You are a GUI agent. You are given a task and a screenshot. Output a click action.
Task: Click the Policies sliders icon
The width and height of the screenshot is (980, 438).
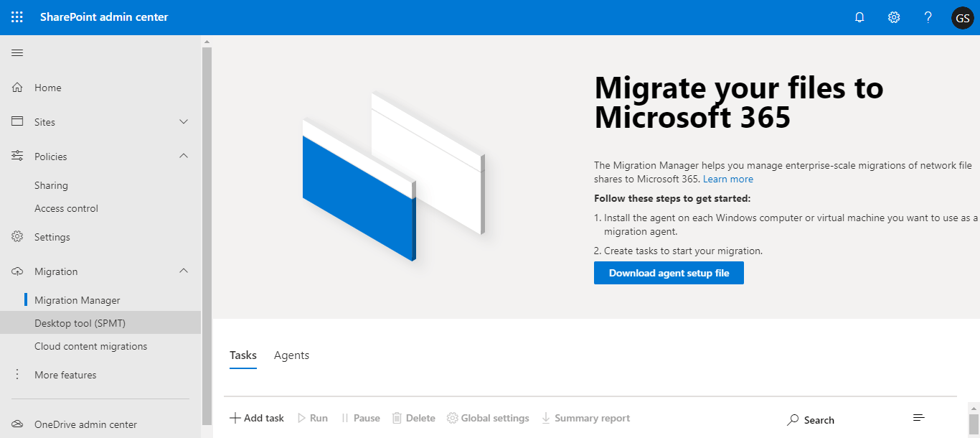tap(17, 157)
